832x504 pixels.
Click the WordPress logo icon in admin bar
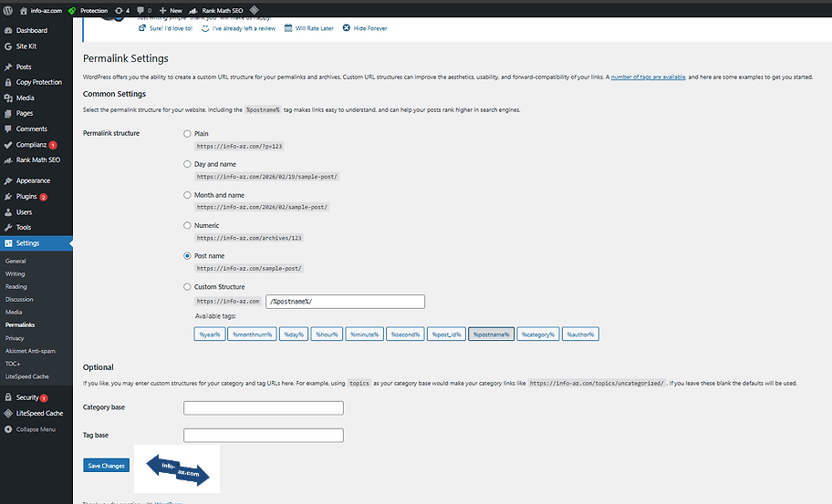point(7,10)
